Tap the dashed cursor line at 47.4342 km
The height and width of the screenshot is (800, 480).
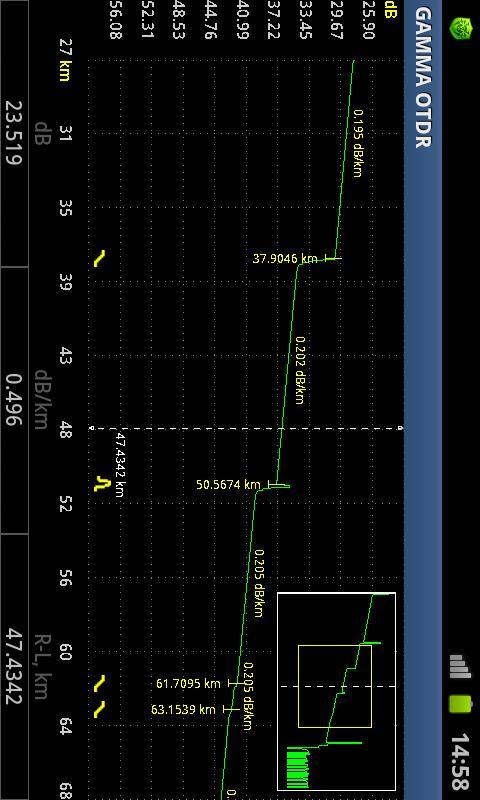click(246, 428)
